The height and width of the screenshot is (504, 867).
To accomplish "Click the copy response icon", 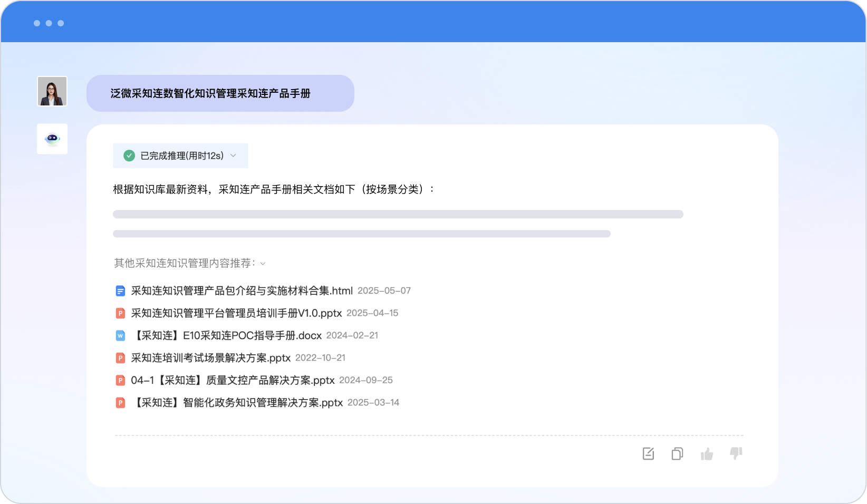I will click(x=677, y=453).
